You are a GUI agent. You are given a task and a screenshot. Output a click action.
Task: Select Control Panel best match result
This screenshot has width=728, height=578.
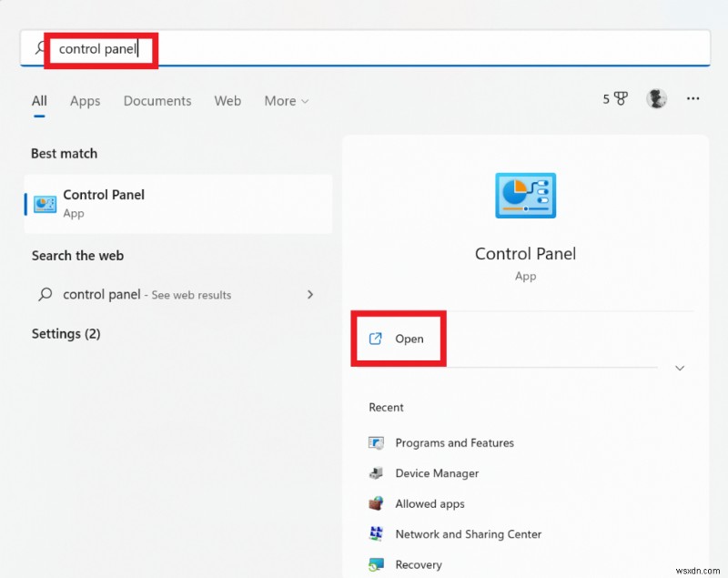(x=178, y=204)
